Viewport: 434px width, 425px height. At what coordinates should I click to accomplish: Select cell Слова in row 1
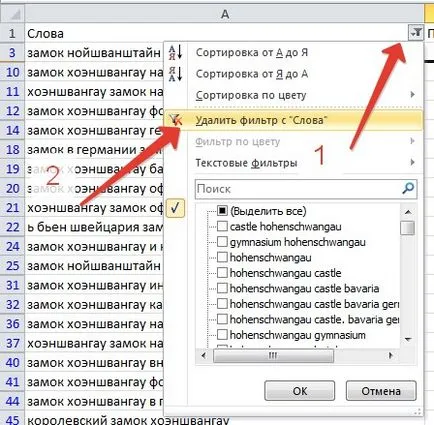click(217, 33)
